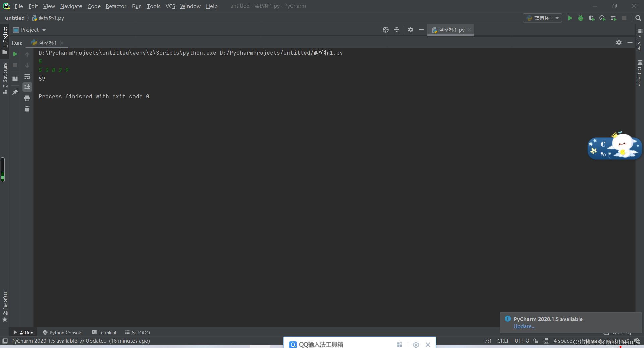Toggle scroll to end in console
Image resolution: width=644 pixels, height=348 pixels.
point(27,87)
